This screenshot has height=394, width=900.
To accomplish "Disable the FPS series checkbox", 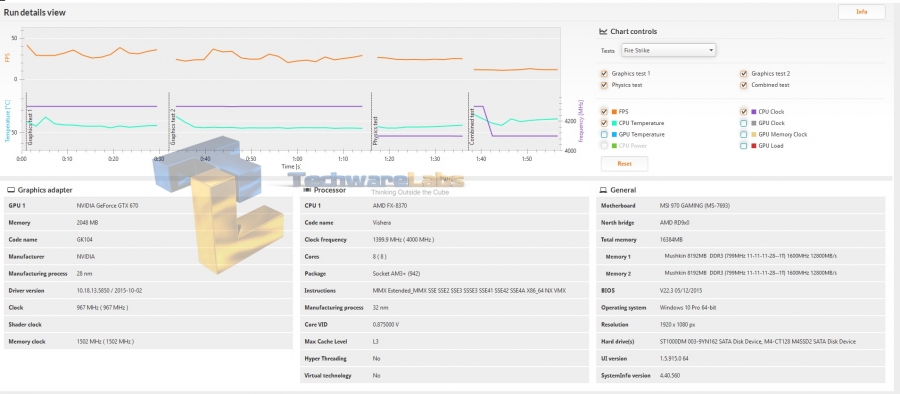I will (604, 112).
